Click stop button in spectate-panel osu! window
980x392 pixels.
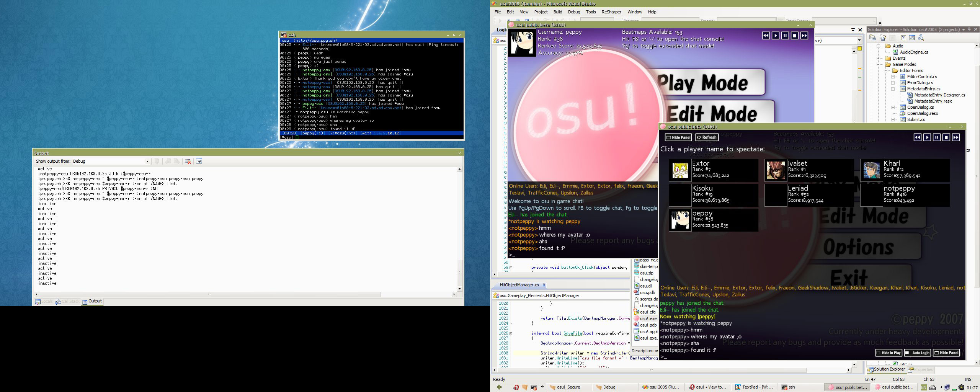coord(946,137)
